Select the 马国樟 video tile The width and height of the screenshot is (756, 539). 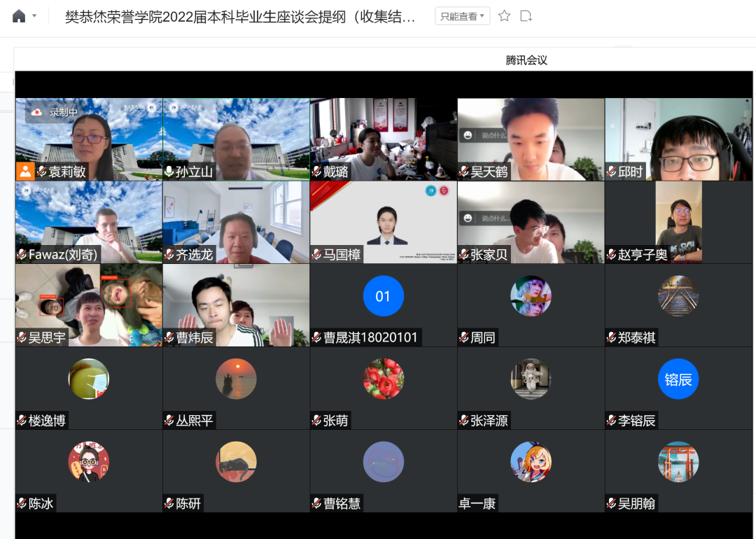click(383, 222)
